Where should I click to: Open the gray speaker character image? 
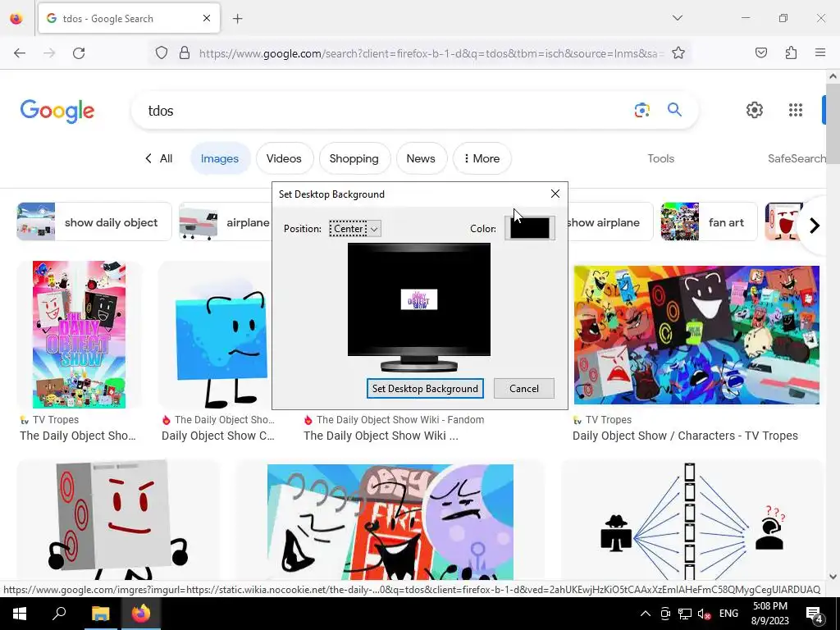118,521
